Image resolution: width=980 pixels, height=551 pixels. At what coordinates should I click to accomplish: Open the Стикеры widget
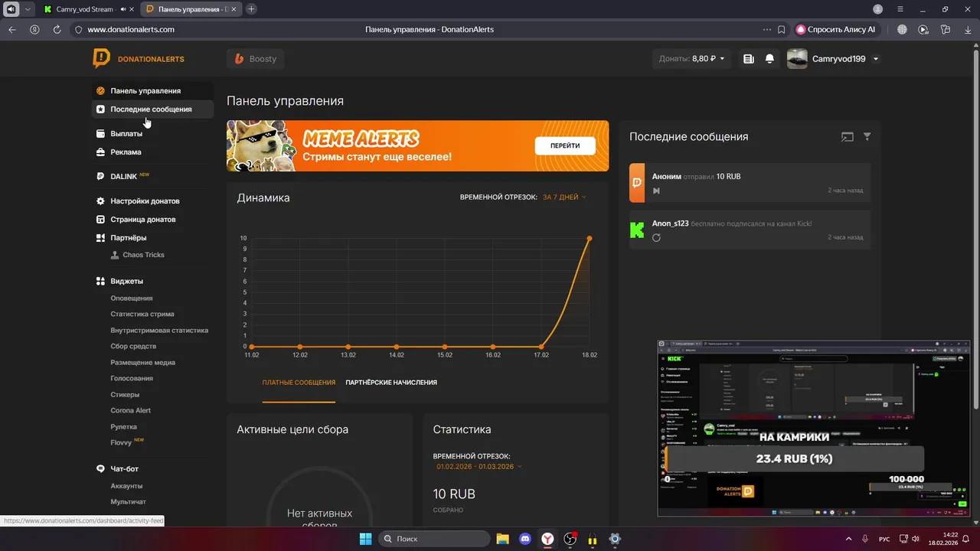coord(125,395)
